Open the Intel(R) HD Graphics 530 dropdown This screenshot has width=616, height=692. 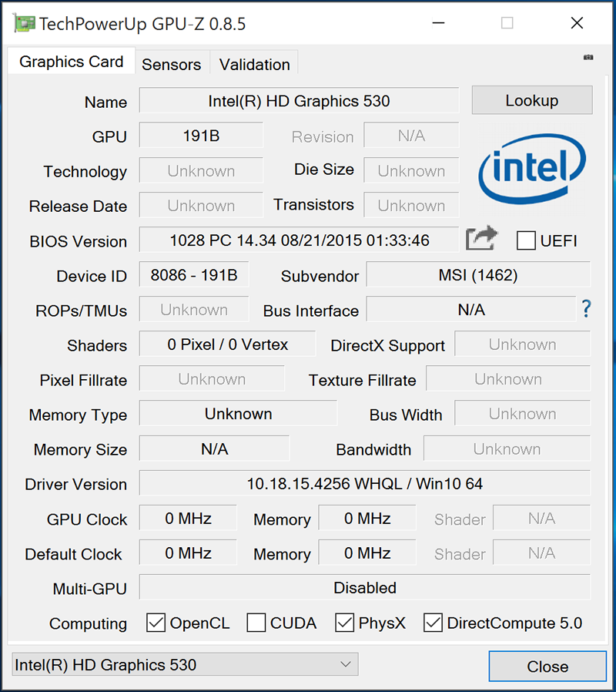click(186, 664)
